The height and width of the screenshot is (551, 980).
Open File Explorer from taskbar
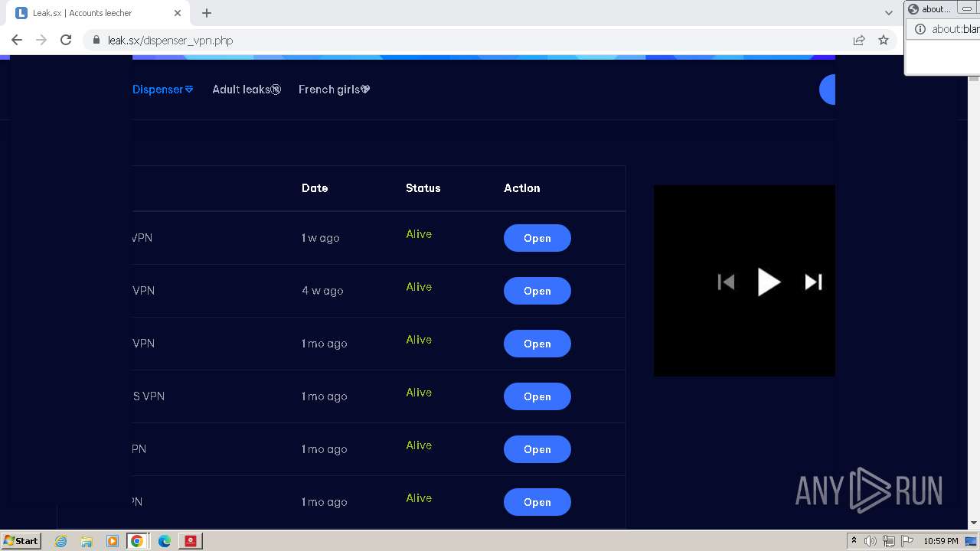[x=87, y=541]
